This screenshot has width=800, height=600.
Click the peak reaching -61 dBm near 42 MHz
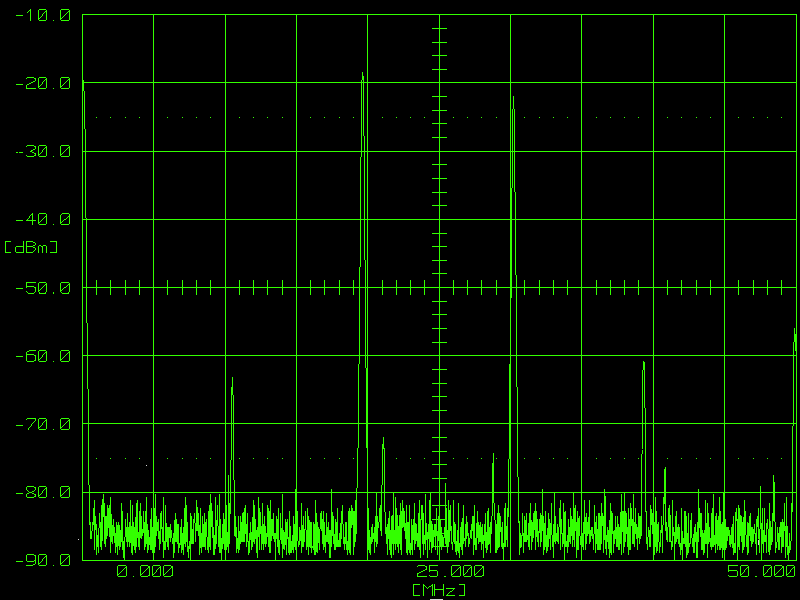[x=644, y=364]
